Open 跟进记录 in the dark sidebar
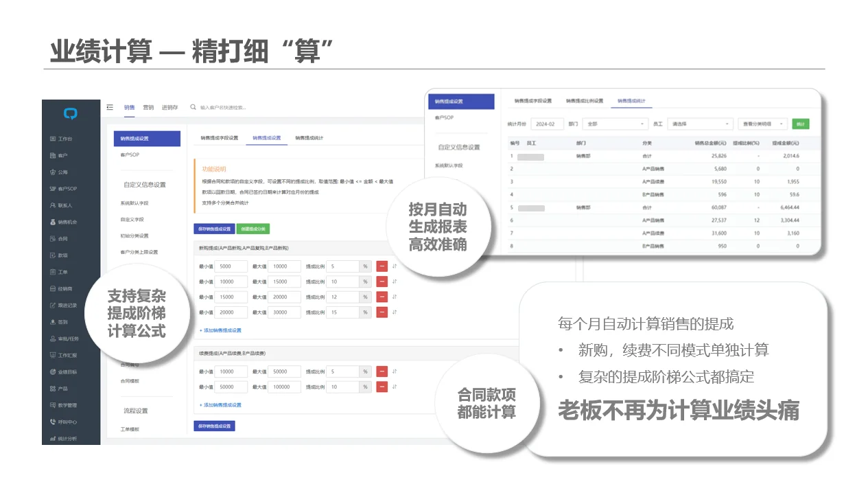 (x=63, y=305)
